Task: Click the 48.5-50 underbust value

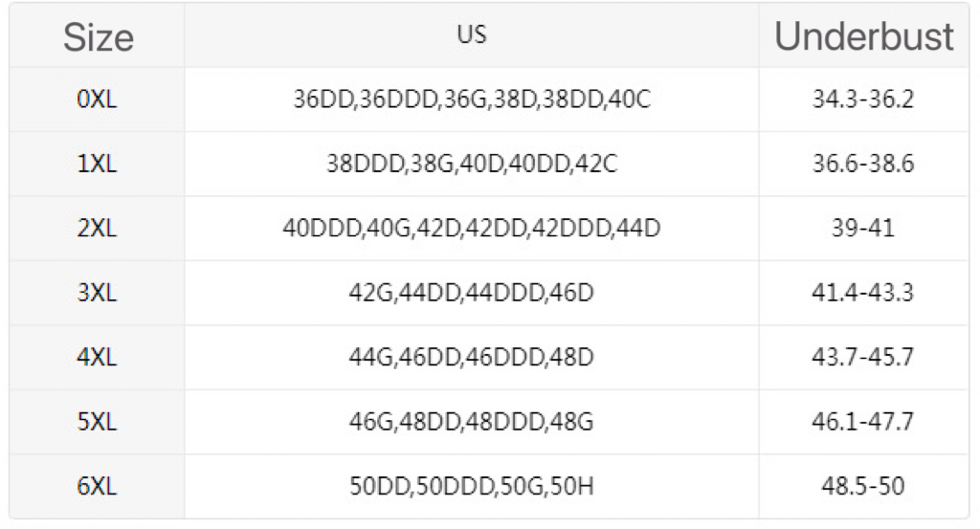Action: click(863, 486)
